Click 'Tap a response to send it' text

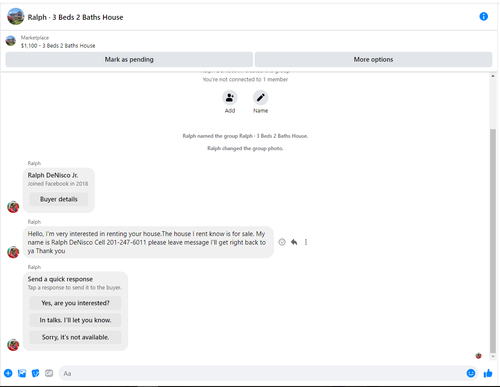[74, 287]
